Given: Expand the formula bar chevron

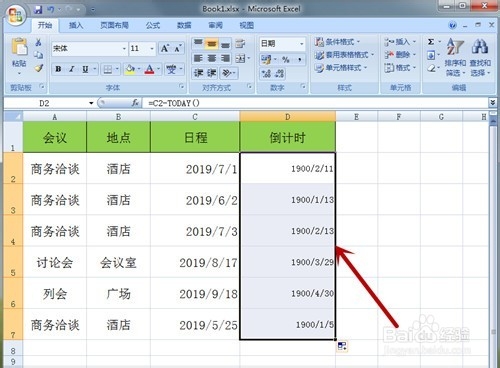Looking at the screenshot, I should [x=493, y=103].
